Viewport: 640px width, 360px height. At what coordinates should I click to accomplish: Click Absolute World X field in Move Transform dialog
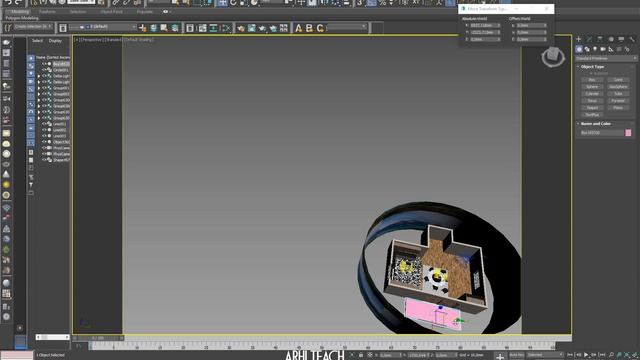(485, 25)
